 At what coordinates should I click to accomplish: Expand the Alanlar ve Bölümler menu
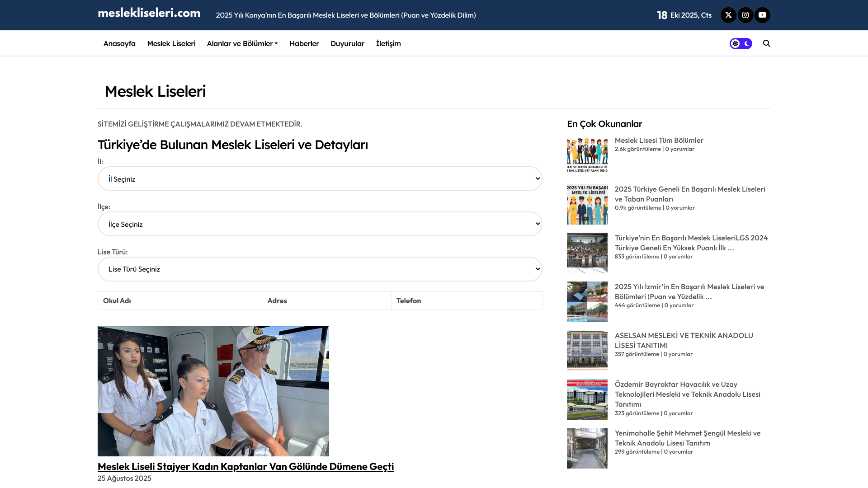[x=242, y=43]
